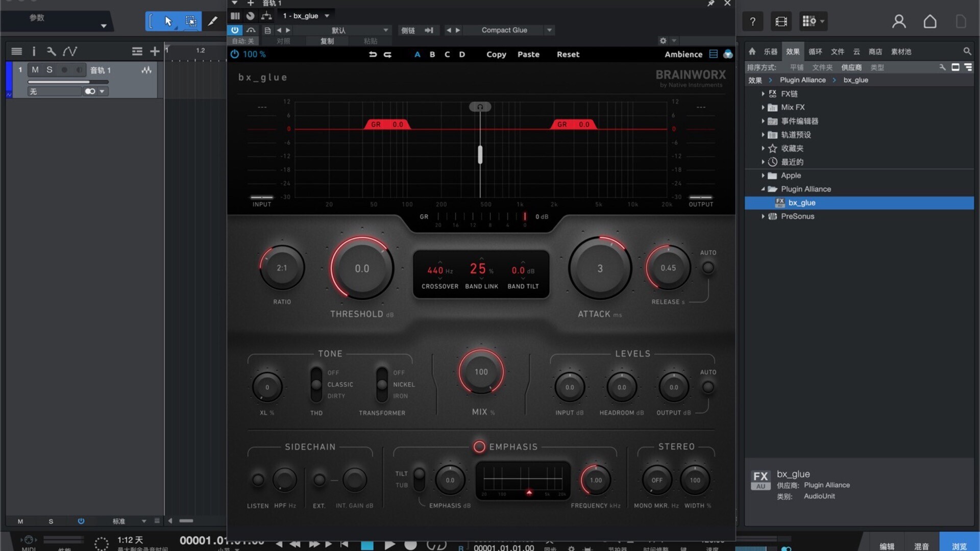Sort browser by 类型

pos(877,67)
